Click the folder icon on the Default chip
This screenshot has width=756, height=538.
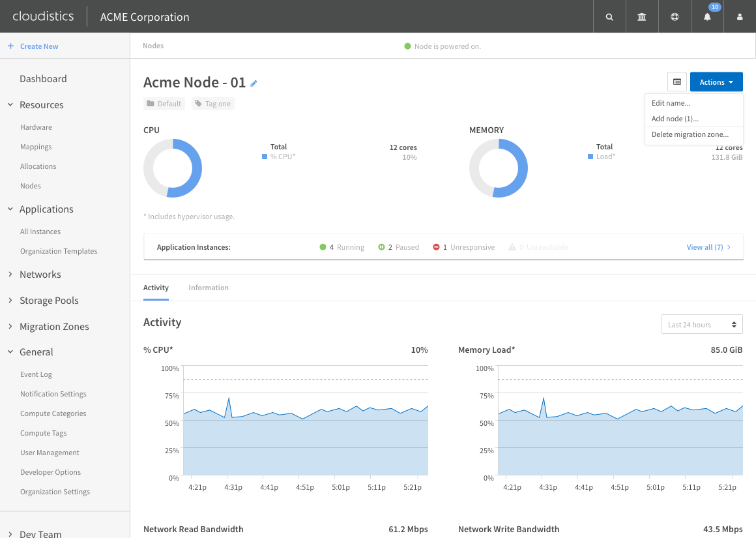[x=151, y=104]
